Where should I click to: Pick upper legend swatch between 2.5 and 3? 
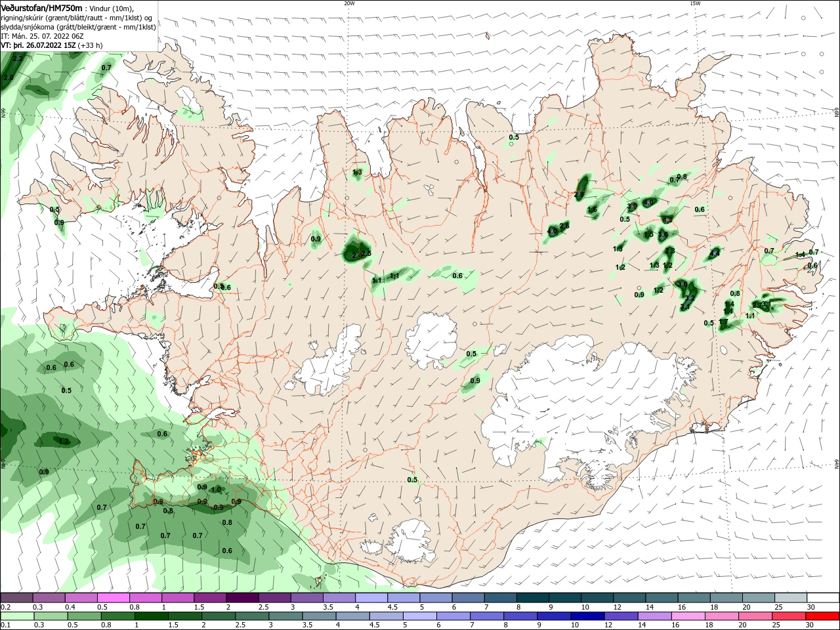pos(274,598)
